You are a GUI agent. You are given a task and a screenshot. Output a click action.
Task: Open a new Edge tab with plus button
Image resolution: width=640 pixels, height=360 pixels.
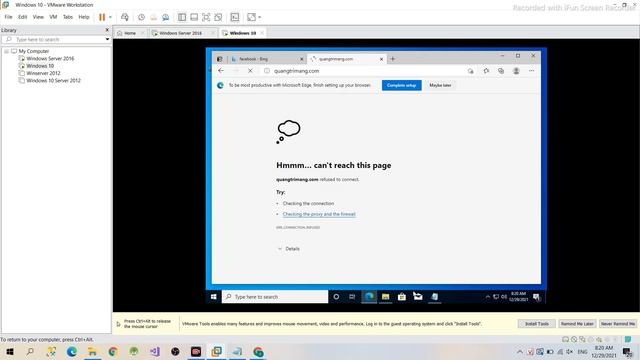(393, 59)
